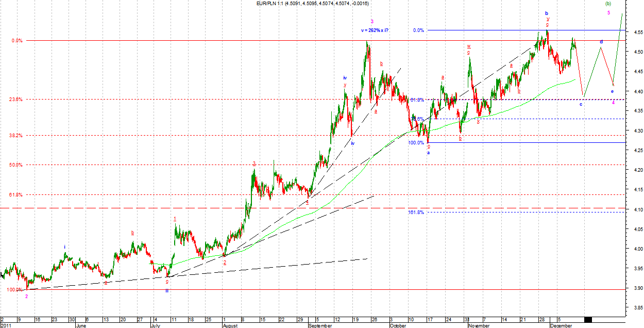Viewport: 644px width, 328px height.
Task: Select the blue projected wave d label
Action: point(601,42)
